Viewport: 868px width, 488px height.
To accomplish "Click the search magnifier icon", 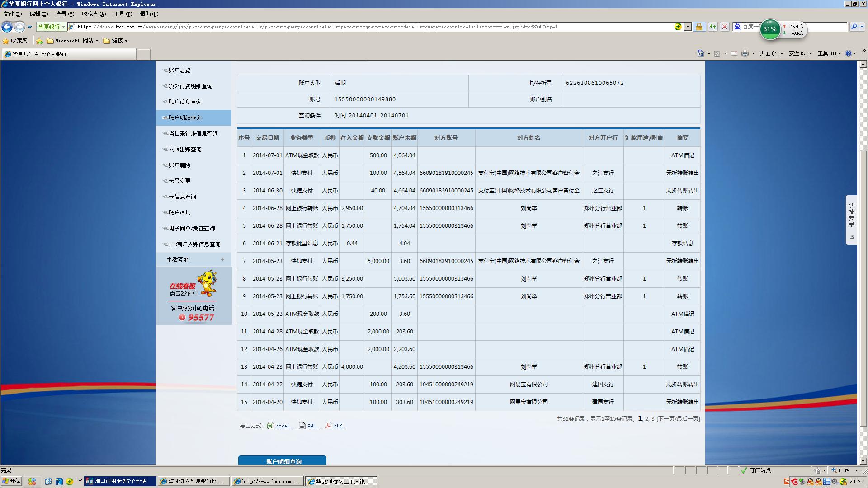I will pyautogui.click(x=854, y=27).
